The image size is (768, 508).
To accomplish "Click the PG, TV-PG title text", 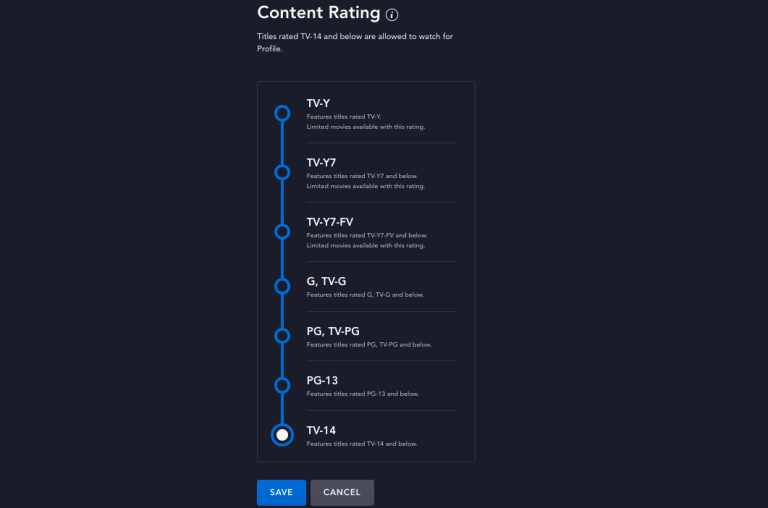I will [x=333, y=331].
